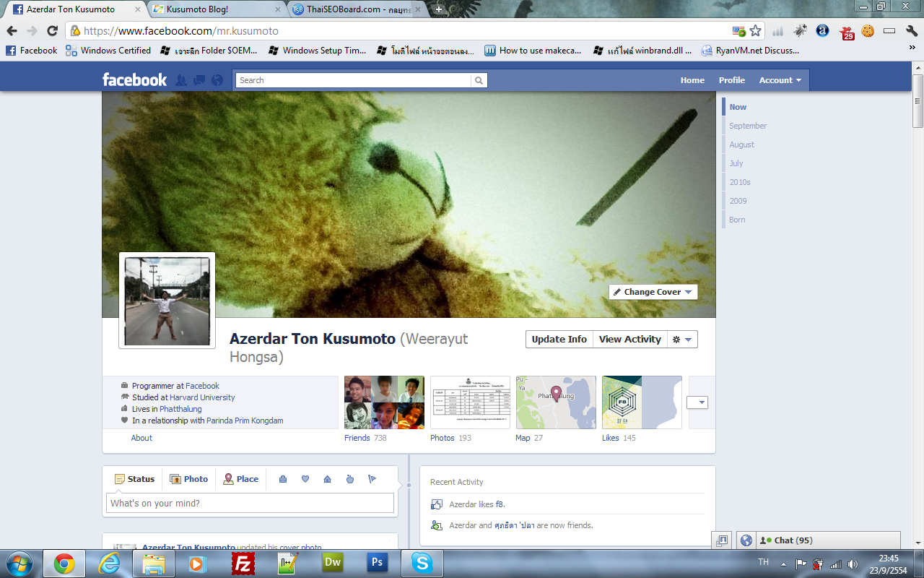
Task: Select the Place composer tab
Action: click(240, 479)
